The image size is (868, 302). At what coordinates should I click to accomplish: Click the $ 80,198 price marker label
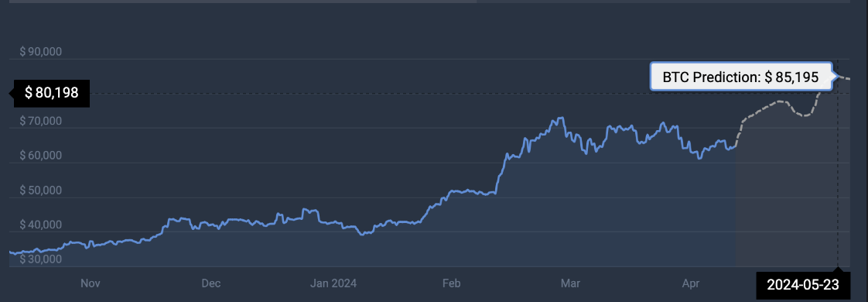click(x=51, y=93)
